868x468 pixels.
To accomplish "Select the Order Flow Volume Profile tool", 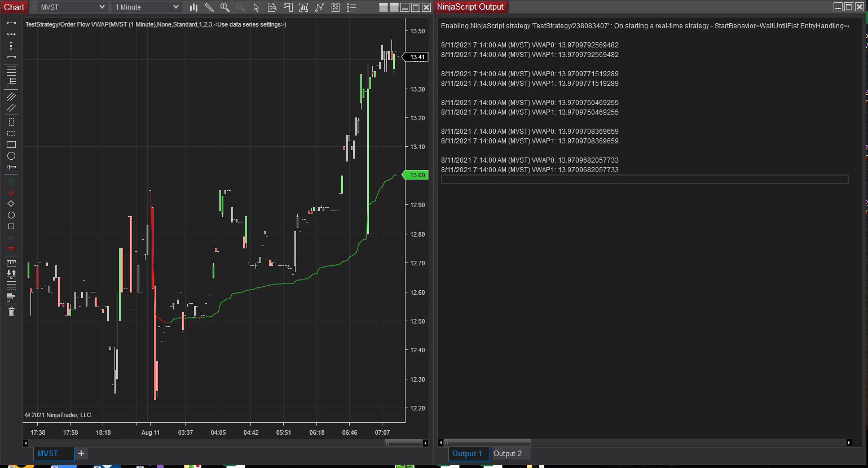I will 11,297.
